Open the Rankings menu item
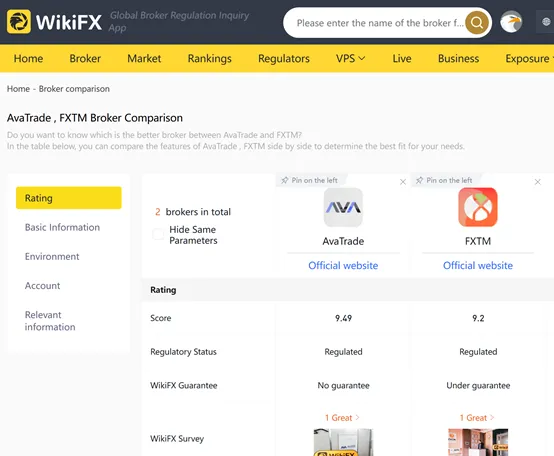Screen dimensions: 554x456 [210, 58]
